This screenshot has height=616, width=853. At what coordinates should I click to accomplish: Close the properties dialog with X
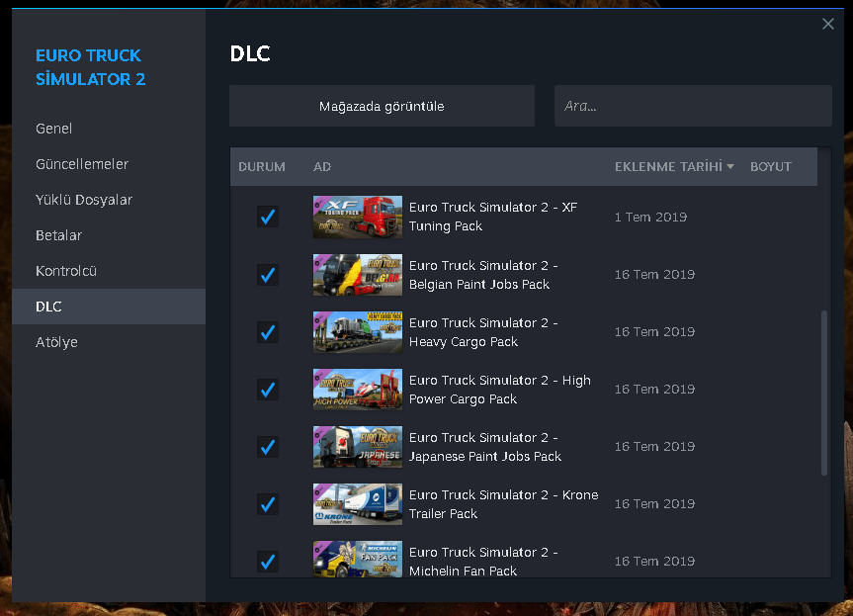[828, 24]
